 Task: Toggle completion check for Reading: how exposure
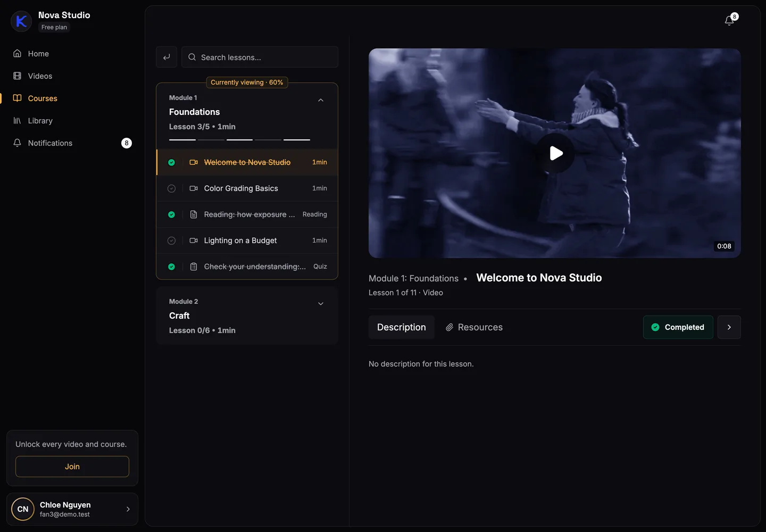(x=171, y=214)
